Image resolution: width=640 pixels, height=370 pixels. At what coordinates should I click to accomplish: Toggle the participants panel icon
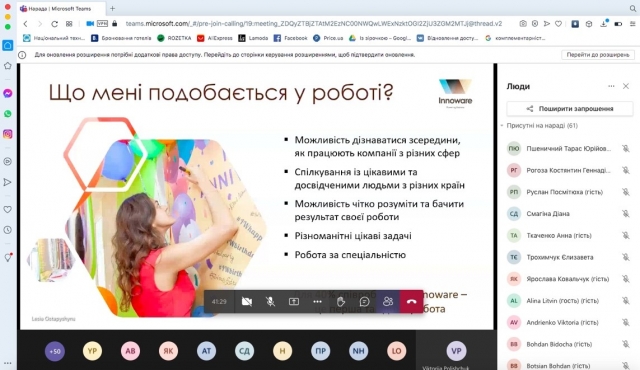click(388, 301)
